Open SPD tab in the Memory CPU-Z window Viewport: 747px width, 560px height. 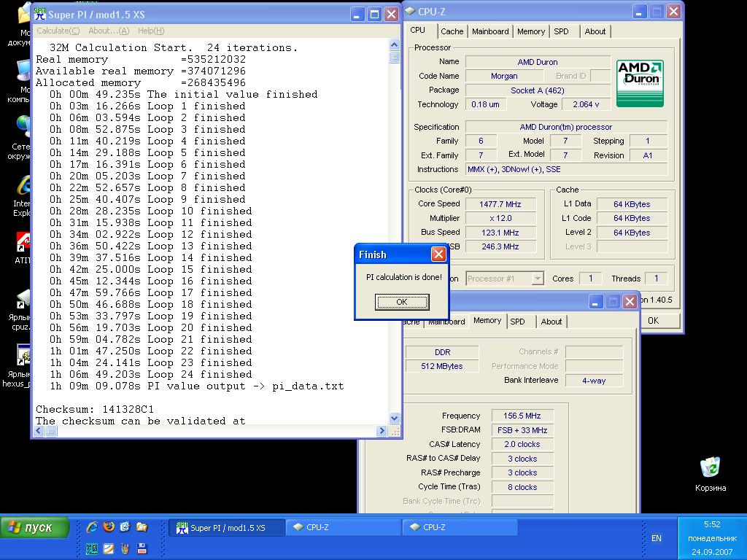(517, 322)
